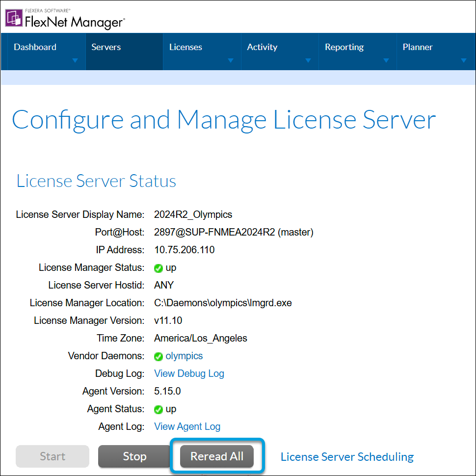Click the disabled Start button

pyautogui.click(x=53, y=456)
